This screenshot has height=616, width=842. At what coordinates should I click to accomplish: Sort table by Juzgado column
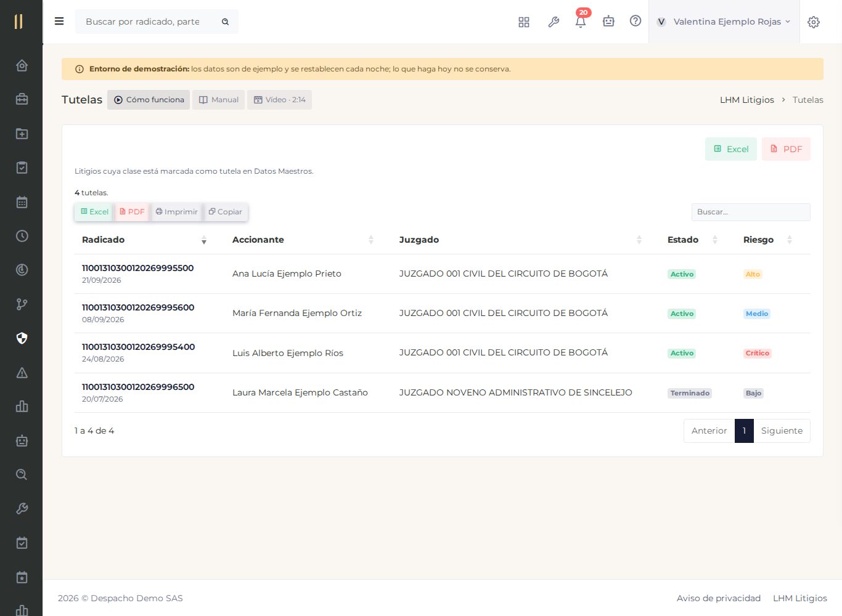[x=520, y=240]
